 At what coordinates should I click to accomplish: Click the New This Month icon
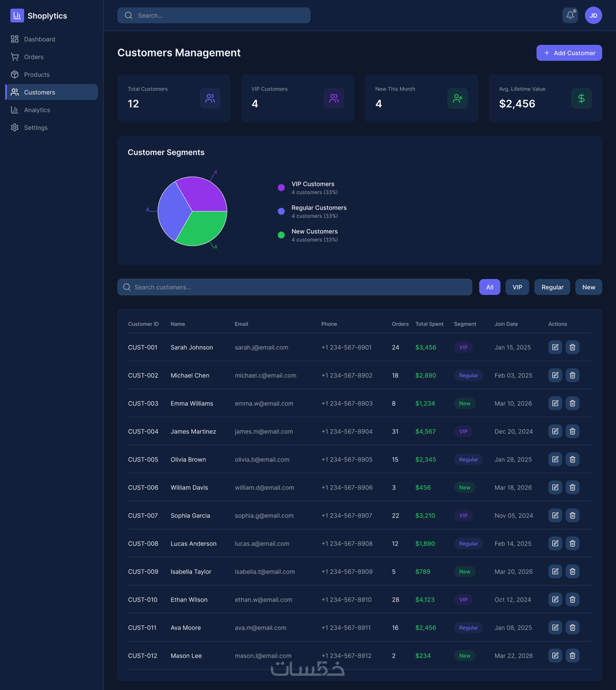tap(458, 98)
